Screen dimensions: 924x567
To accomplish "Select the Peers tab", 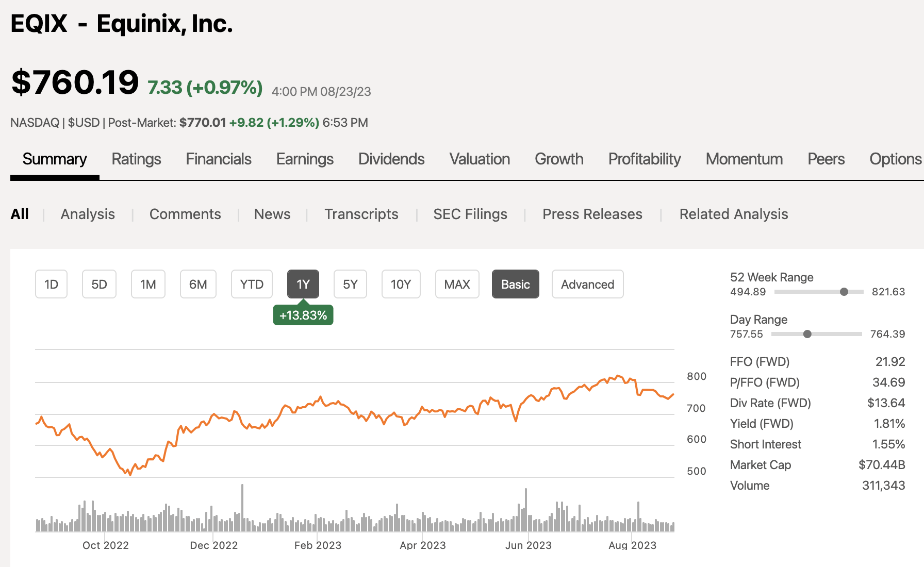I will [826, 159].
